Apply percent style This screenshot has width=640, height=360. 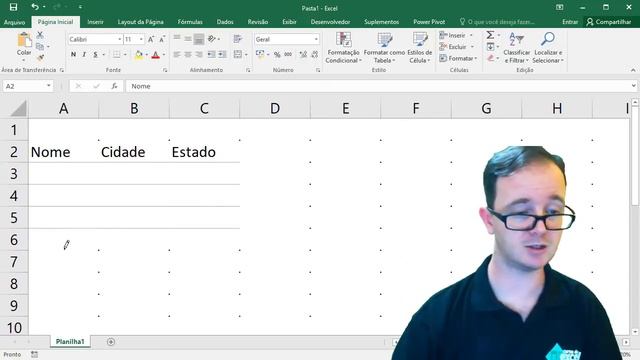[x=277, y=54]
